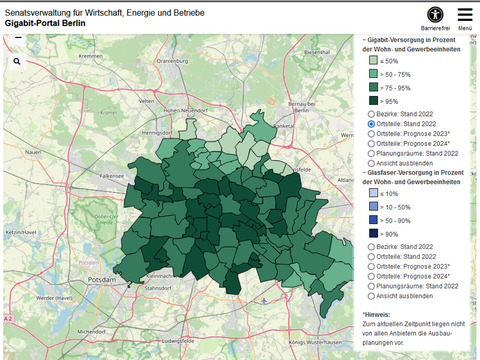This screenshot has width=480, height=360.
Task: Click the > 95% dark green swatch
Action: click(373, 101)
